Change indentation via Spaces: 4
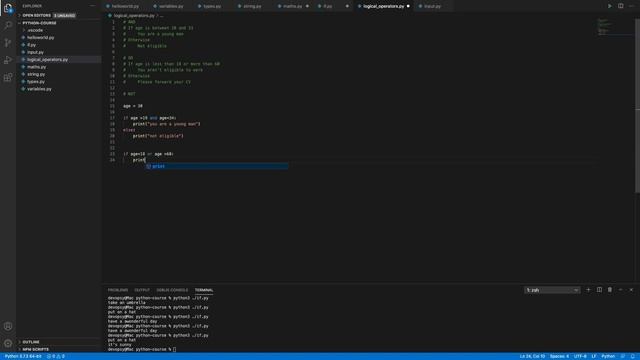The width and height of the screenshot is (640, 360). click(x=559, y=356)
